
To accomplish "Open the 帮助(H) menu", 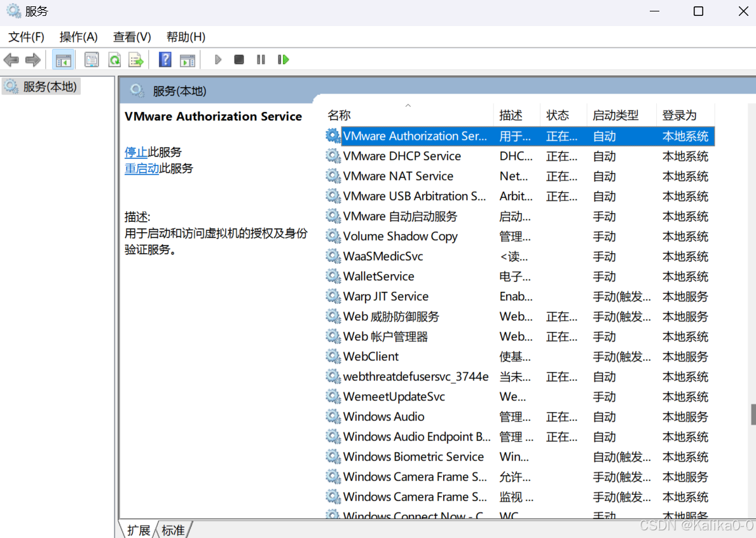I will click(186, 37).
